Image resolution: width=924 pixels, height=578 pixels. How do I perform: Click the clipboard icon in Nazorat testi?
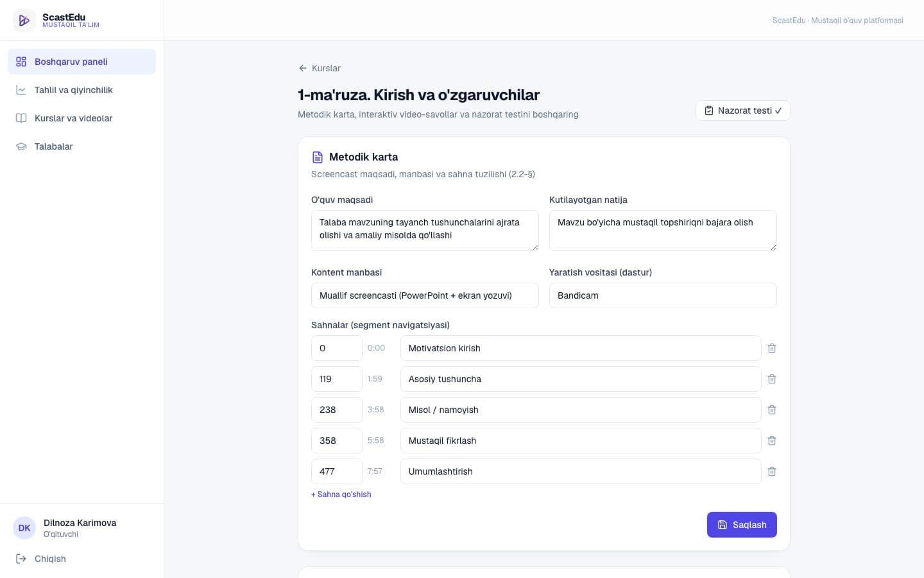(x=709, y=110)
